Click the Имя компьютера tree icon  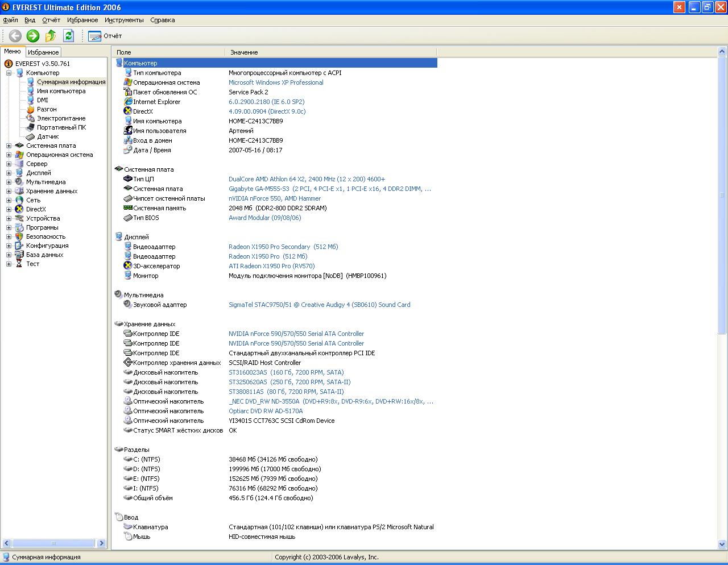pos(31,91)
